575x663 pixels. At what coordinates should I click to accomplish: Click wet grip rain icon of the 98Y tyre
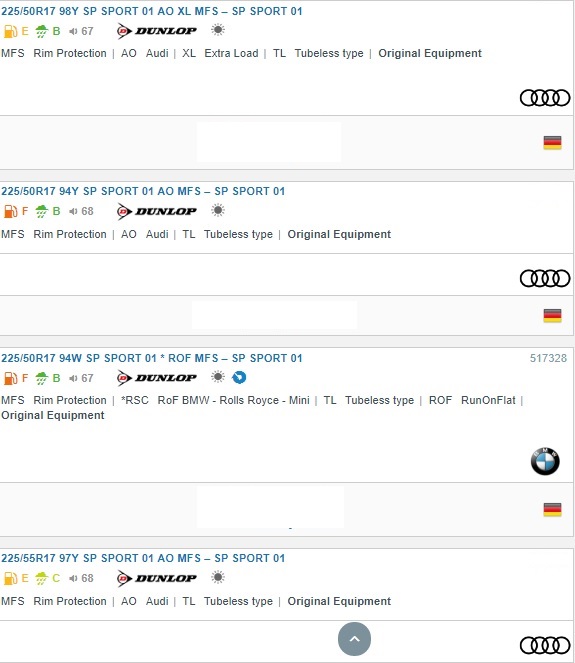point(41,31)
